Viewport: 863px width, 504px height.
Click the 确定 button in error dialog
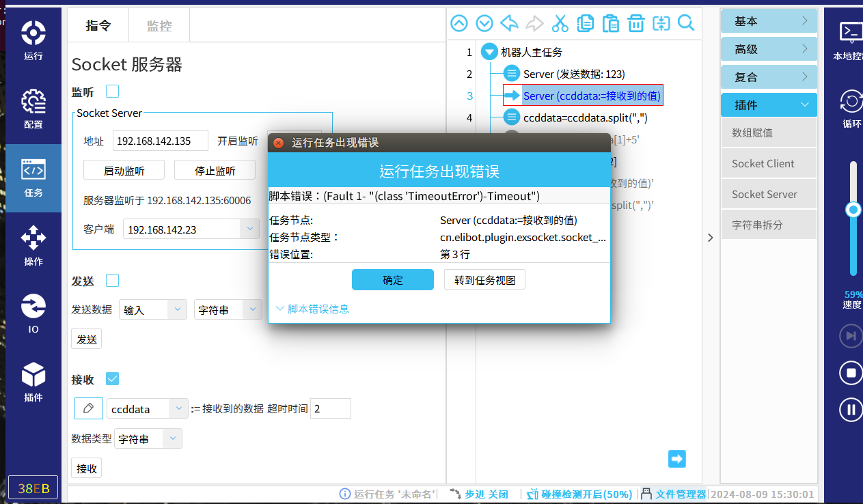pos(393,280)
